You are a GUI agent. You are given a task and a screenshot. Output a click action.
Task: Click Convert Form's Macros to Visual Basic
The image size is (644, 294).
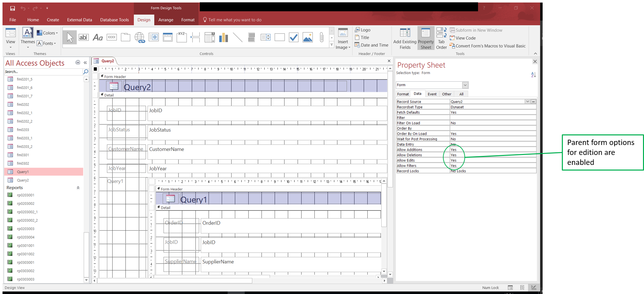coord(487,46)
